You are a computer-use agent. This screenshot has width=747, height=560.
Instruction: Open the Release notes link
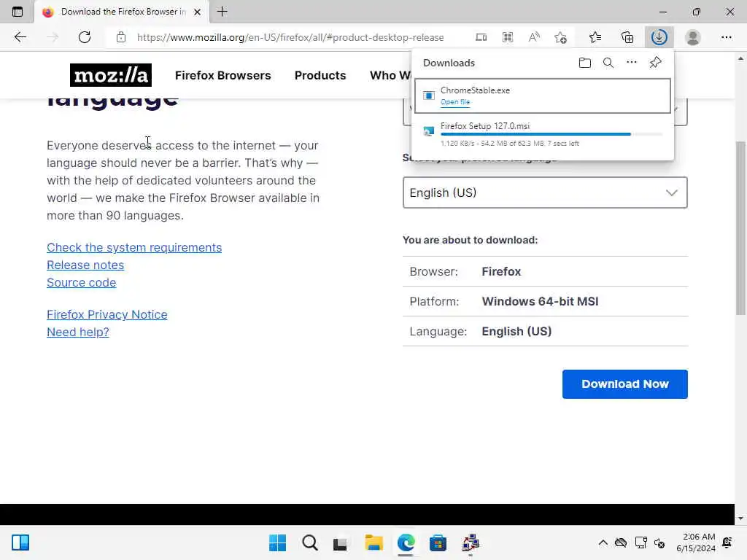point(85,265)
